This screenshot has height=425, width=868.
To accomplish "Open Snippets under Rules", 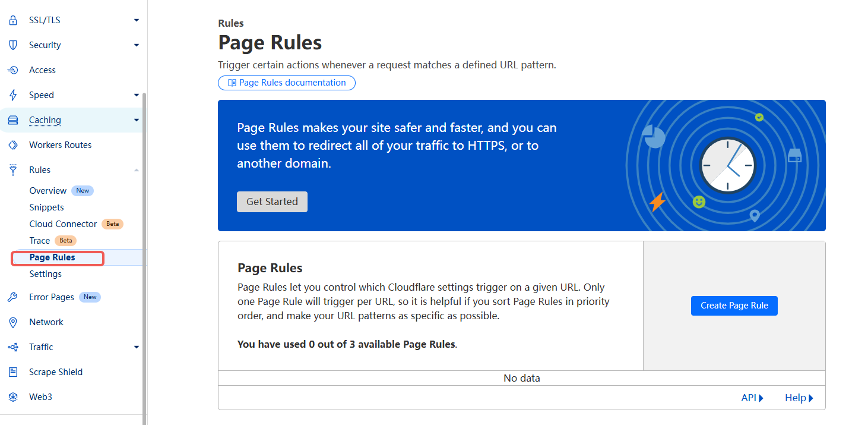I will point(46,207).
